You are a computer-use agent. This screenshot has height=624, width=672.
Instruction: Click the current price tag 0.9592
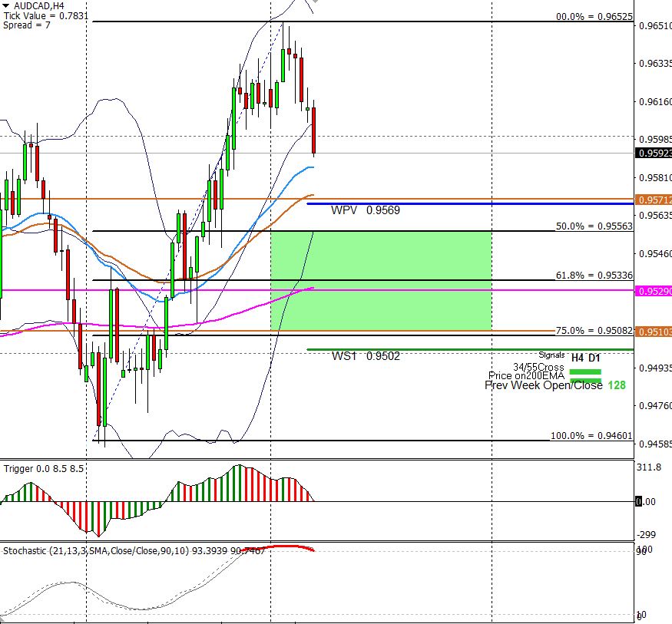click(x=654, y=154)
